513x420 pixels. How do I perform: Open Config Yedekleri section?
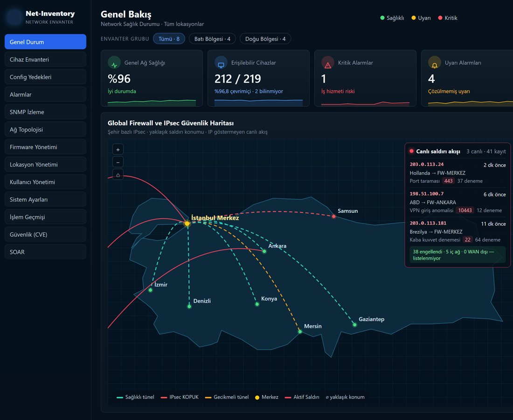[x=46, y=77]
